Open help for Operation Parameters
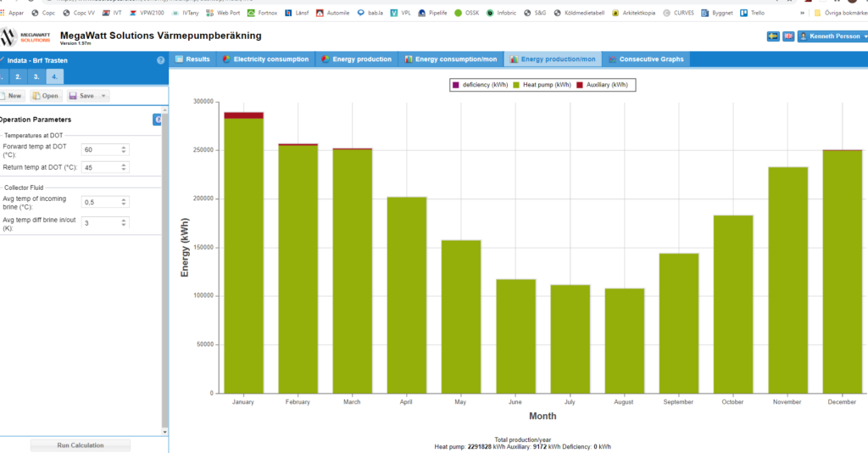This screenshot has height=453, width=868. (x=157, y=120)
